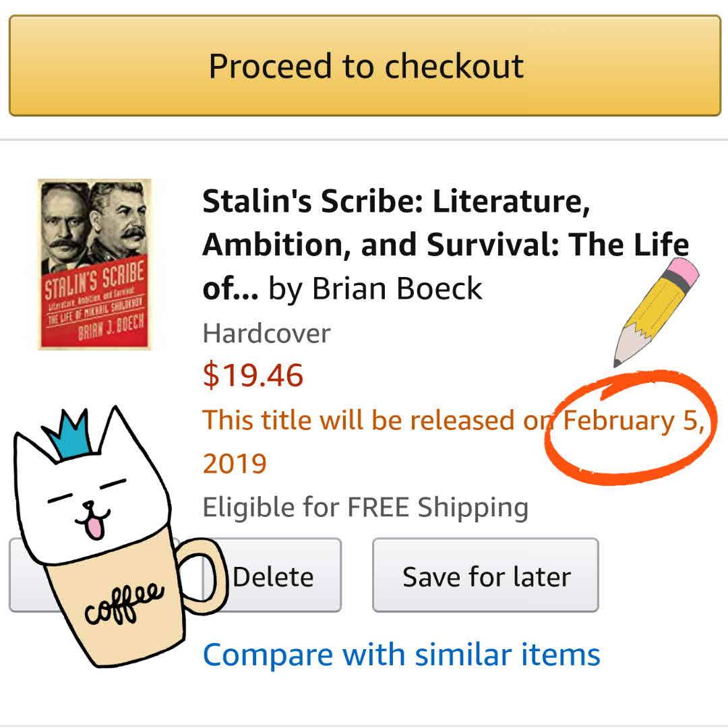Delete the book from the cart
Image resolution: width=728 pixels, height=728 pixels.
coord(273,576)
